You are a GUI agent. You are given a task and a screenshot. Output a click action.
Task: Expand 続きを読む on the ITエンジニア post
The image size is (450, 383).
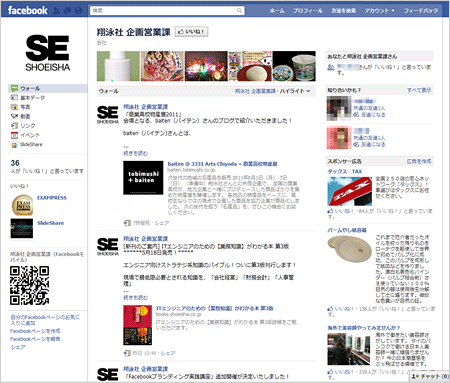[135, 297]
